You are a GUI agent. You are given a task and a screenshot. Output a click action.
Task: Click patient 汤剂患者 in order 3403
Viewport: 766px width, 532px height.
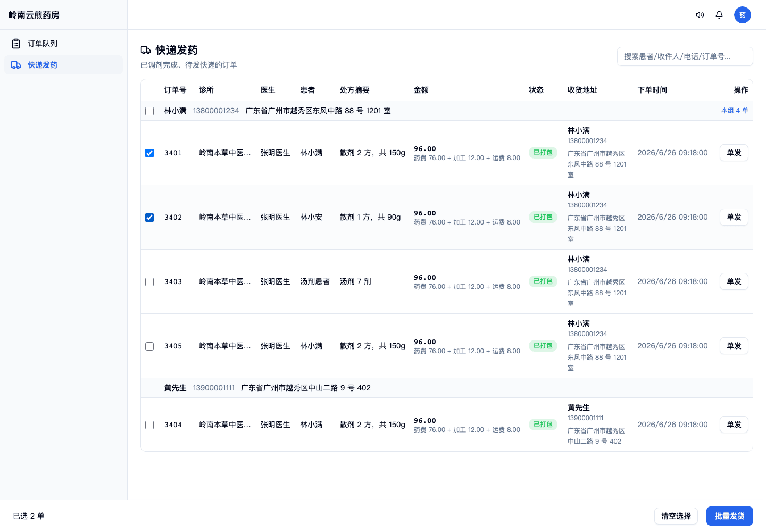click(315, 281)
